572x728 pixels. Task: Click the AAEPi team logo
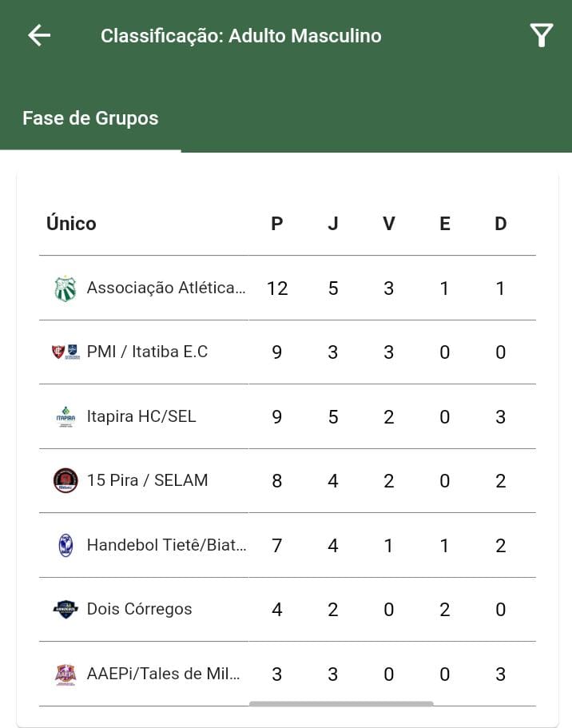tap(66, 674)
